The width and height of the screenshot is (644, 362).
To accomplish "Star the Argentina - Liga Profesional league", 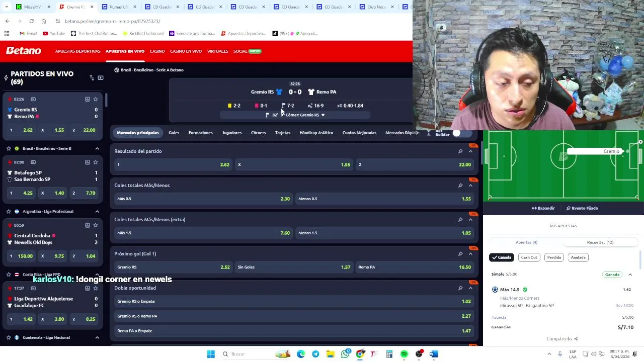I will click(x=9, y=211).
